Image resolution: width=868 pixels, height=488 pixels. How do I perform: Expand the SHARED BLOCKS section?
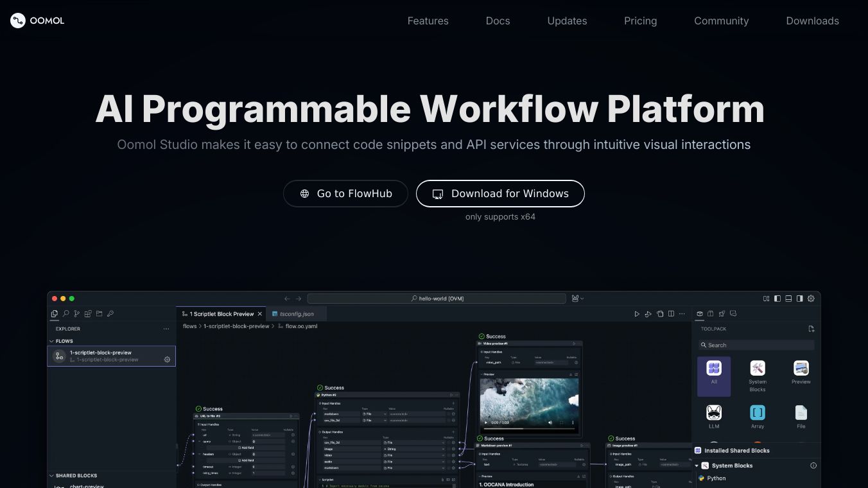pyautogui.click(x=52, y=476)
